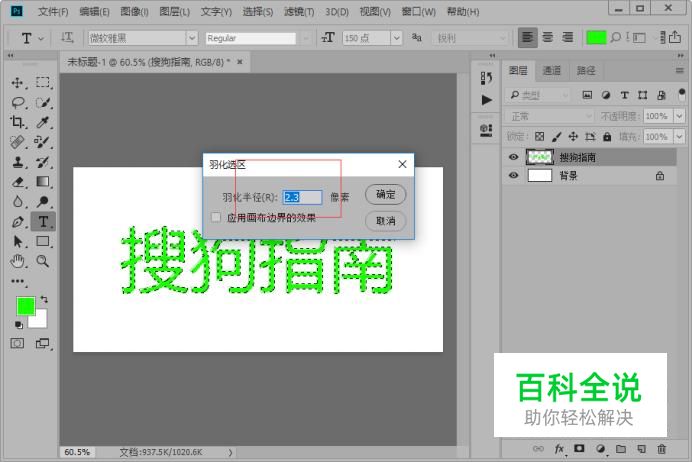The height and width of the screenshot is (462, 692).
Task: Filter layers by type layers
Action: [624, 95]
